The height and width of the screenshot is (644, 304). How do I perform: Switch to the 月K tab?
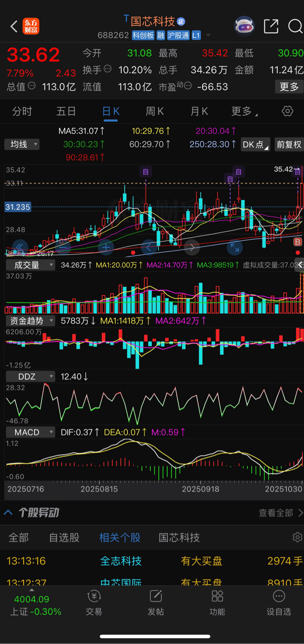click(199, 111)
